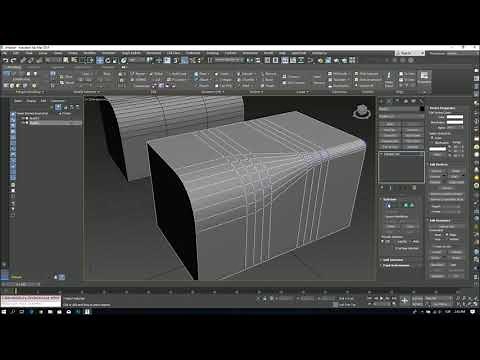
Task: Switch to the Modify command panel tab
Action: coord(389,101)
